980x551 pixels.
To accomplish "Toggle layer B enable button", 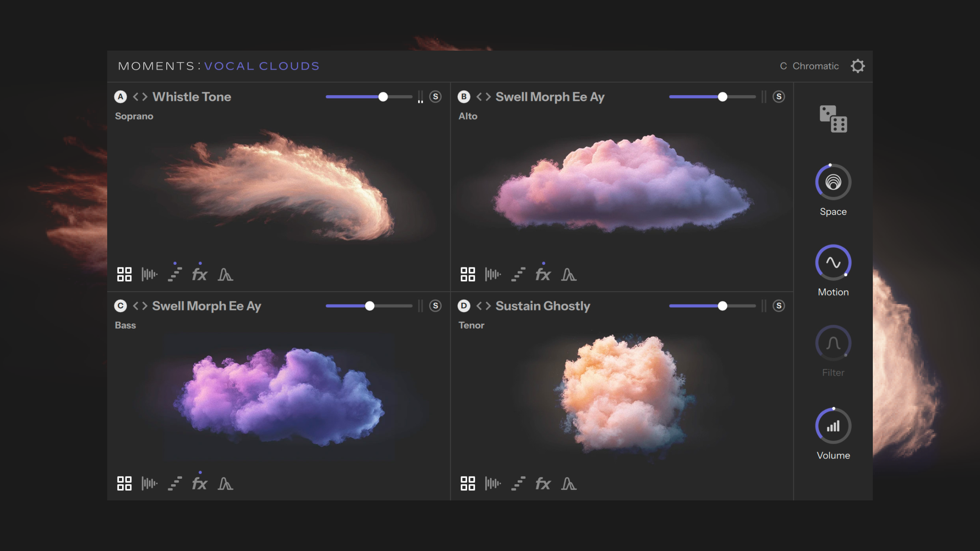I will click(x=464, y=97).
